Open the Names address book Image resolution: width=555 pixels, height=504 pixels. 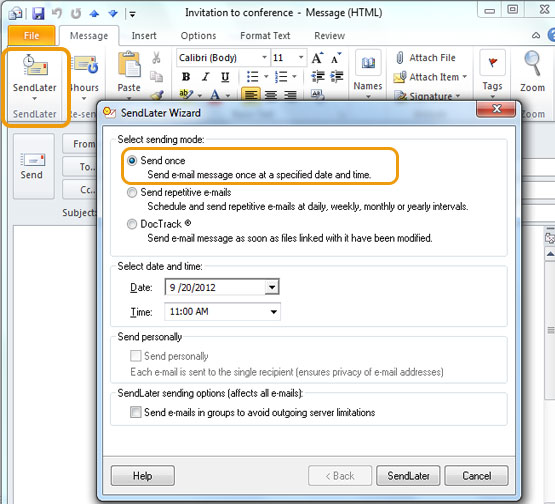click(x=368, y=63)
